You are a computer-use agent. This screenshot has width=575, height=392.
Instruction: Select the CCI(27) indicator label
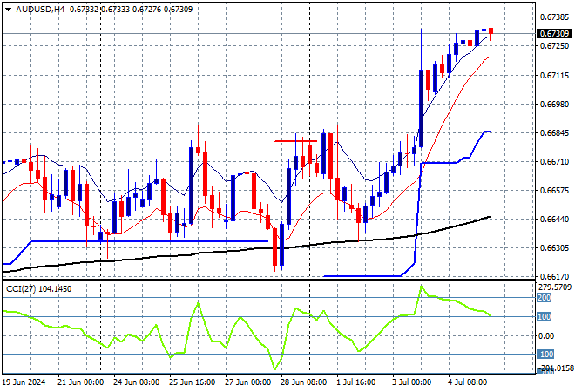(x=21, y=289)
